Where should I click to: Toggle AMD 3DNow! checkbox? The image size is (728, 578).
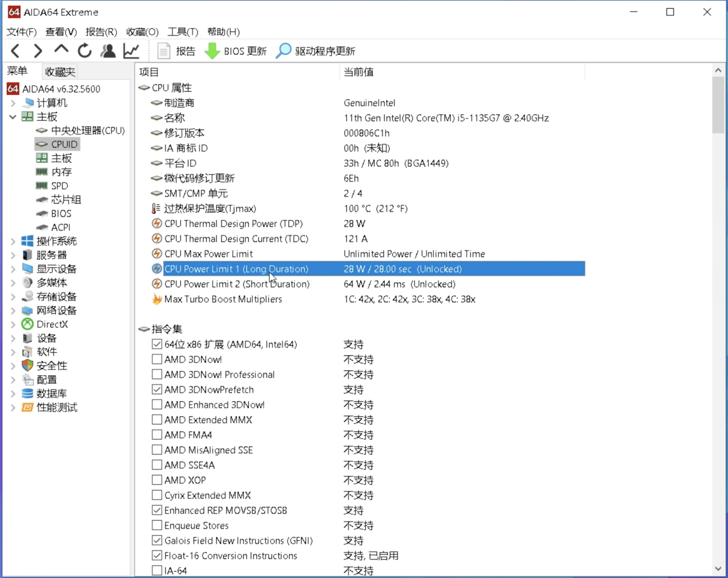157,359
